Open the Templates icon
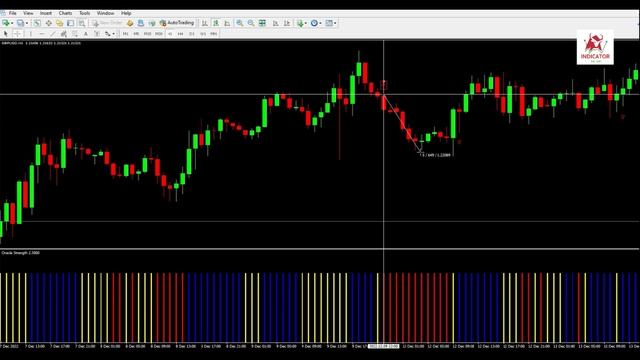This screenshot has width=640, height=360. [x=329, y=23]
